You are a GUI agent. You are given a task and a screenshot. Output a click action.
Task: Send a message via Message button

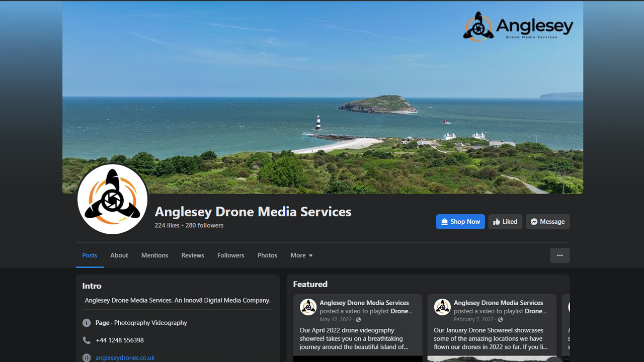(x=548, y=222)
